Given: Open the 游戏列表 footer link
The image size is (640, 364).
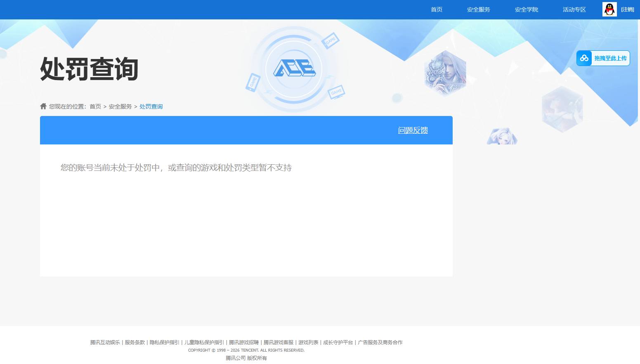Looking at the screenshot, I should click(x=309, y=342).
